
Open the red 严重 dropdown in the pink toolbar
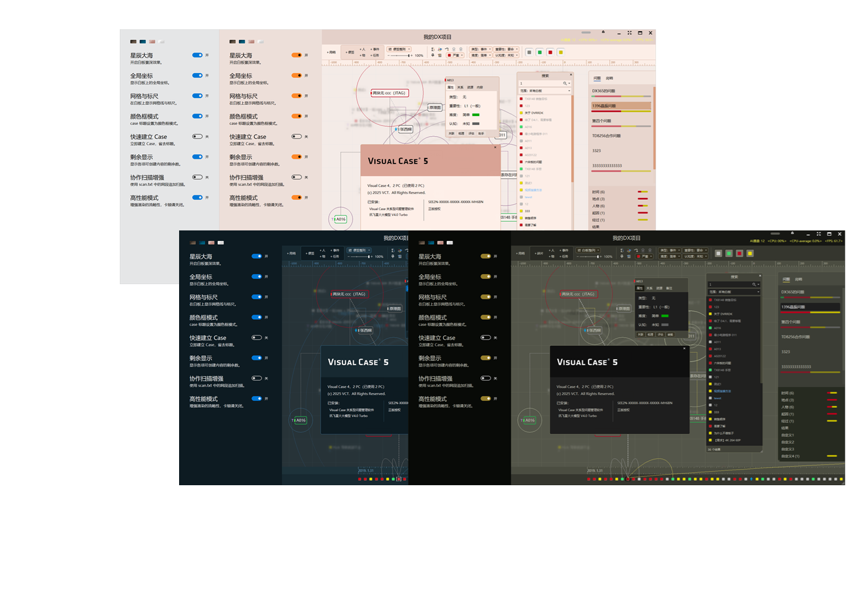455,55
